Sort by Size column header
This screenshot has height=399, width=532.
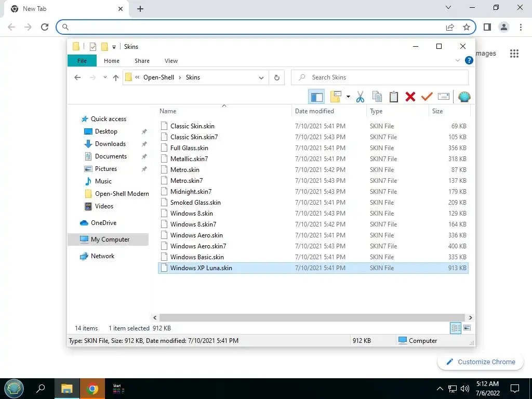coord(449,111)
